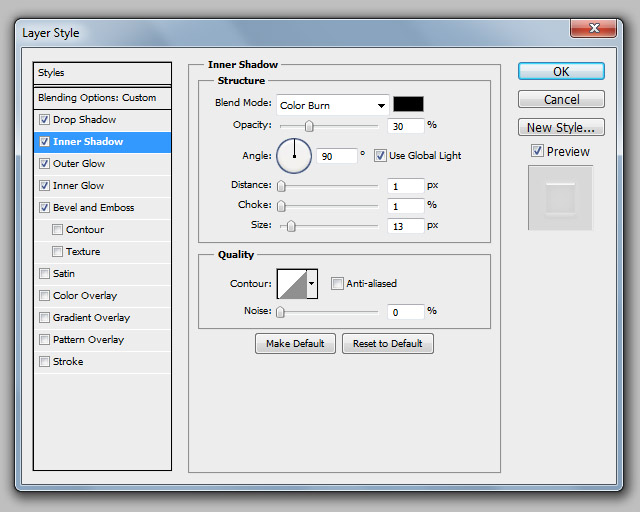Screen dimensions: 640x512
Task: Uncheck the Inner Shadow checkbox
Action: pyautogui.click(x=44, y=142)
